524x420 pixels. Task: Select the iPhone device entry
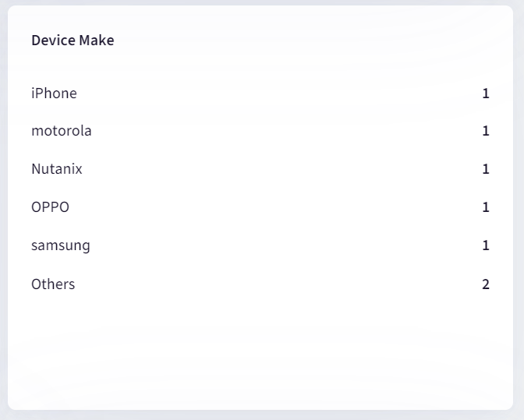tap(54, 94)
